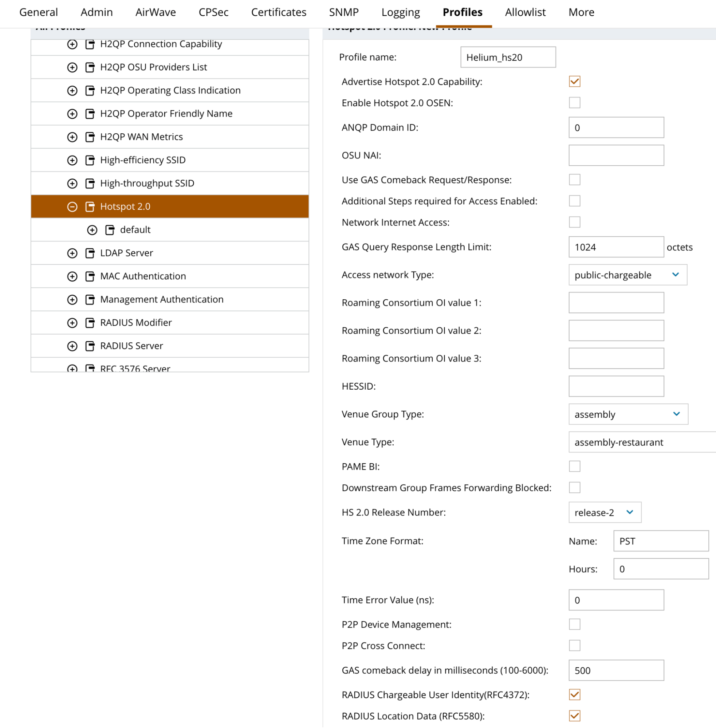Select High-throughput SSID in the profile tree
Screen dimensions: 716x728
[147, 184]
